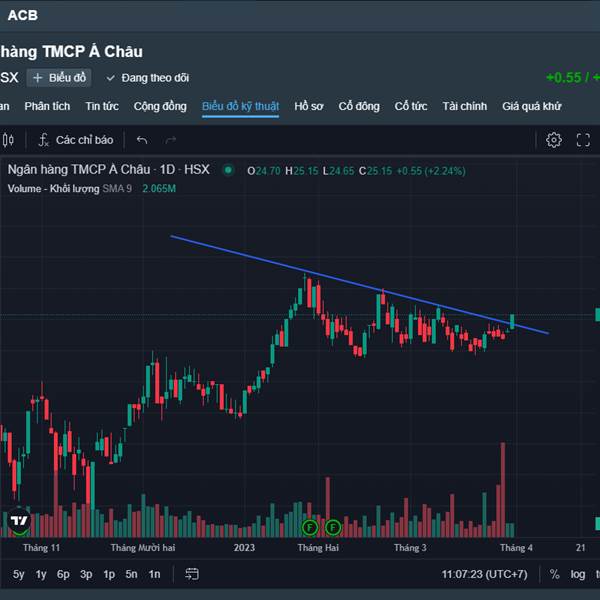Screen dimensions: 600x600
Task: Click the Tháng Hai axis label
Action: click(x=318, y=548)
